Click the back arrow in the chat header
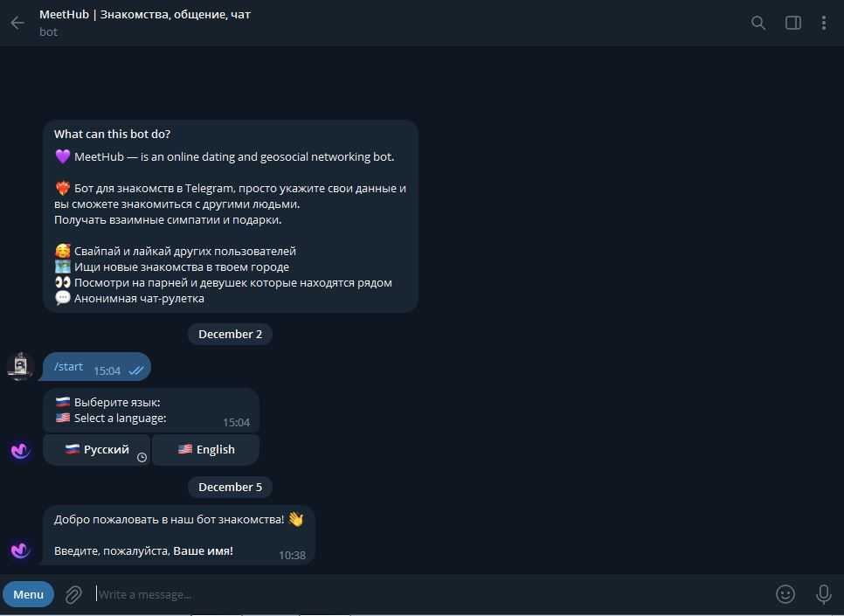Image resolution: width=844 pixels, height=616 pixels. pos(17,23)
